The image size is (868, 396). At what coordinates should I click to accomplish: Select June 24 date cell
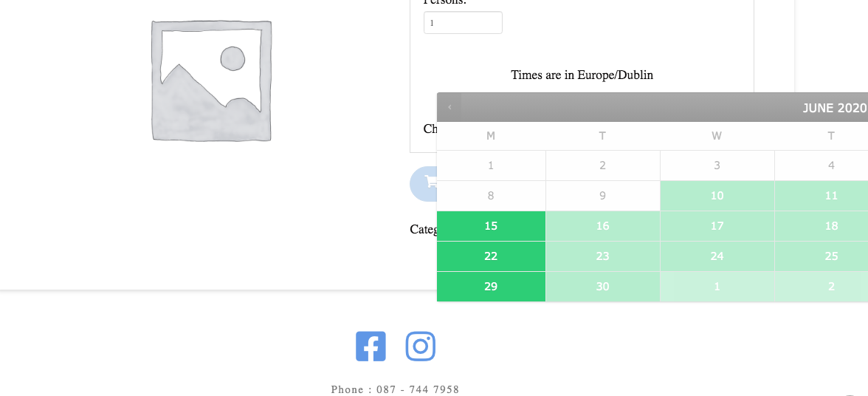point(717,256)
